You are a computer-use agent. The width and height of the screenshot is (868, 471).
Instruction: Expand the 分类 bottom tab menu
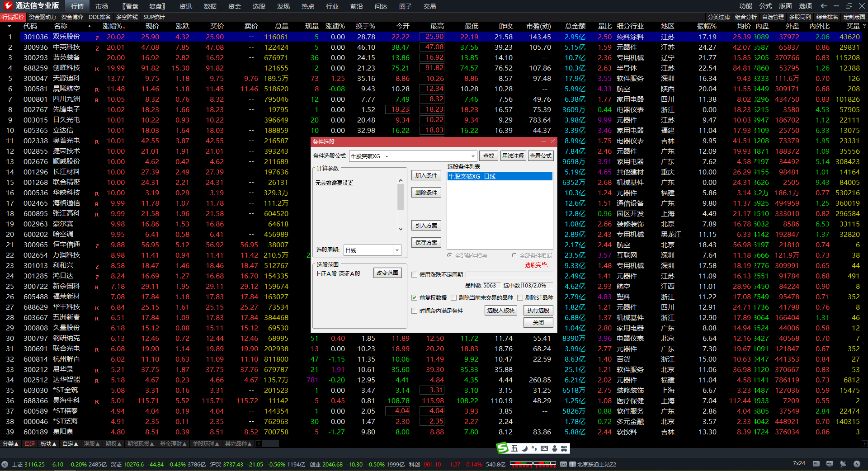pyautogui.click(x=11, y=444)
